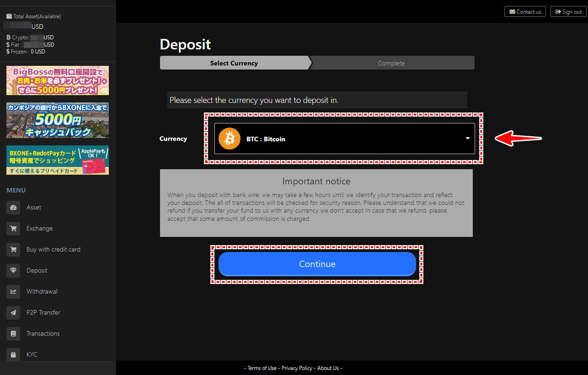
Task: Click the Deposit diamond icon
Action: (x=13, y=271)
